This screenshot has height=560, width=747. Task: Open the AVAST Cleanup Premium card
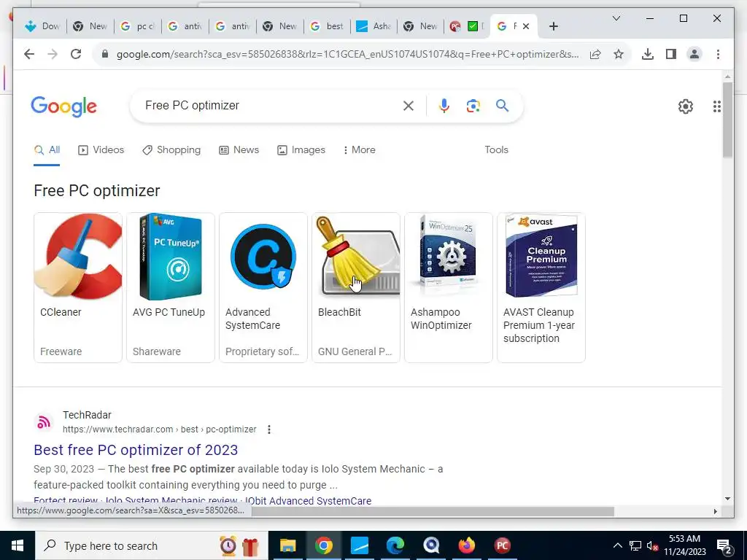[x=541, y=287]
